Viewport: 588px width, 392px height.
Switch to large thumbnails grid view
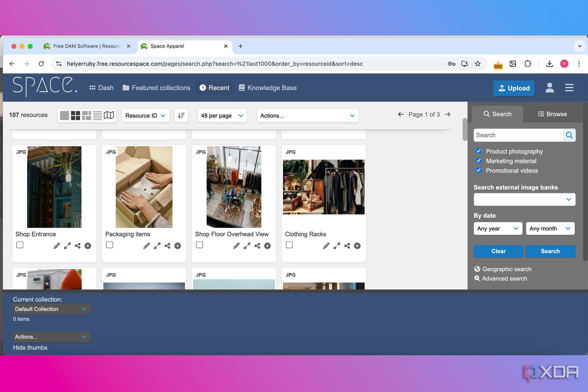click(75, 115)
